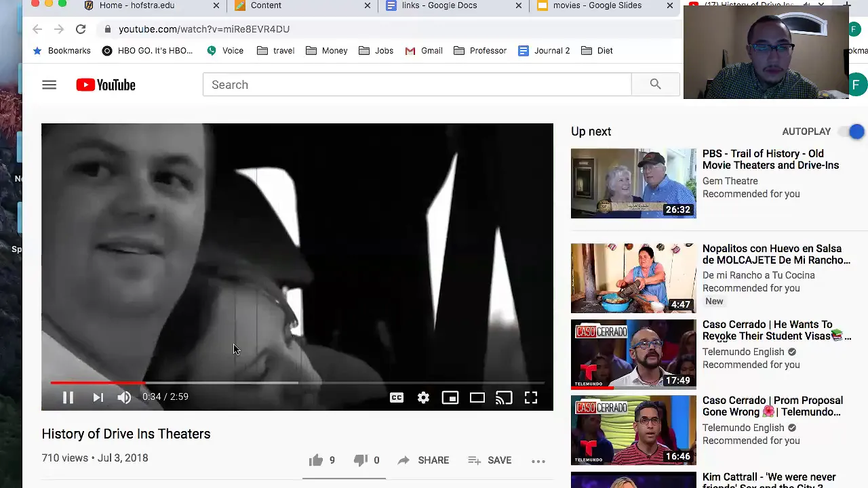Open more actions ellipsis menu
Screen dimensions: 868x488
coord(538,461)
